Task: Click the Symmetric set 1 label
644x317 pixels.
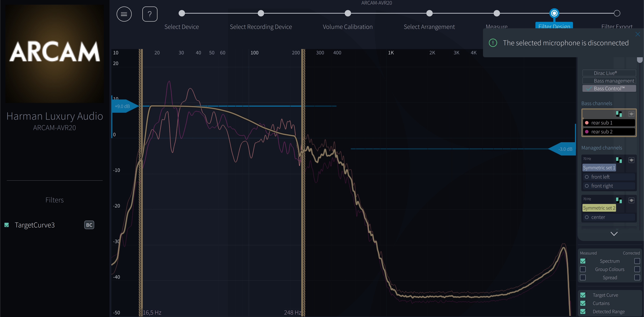Action: [x=599, y=168]
